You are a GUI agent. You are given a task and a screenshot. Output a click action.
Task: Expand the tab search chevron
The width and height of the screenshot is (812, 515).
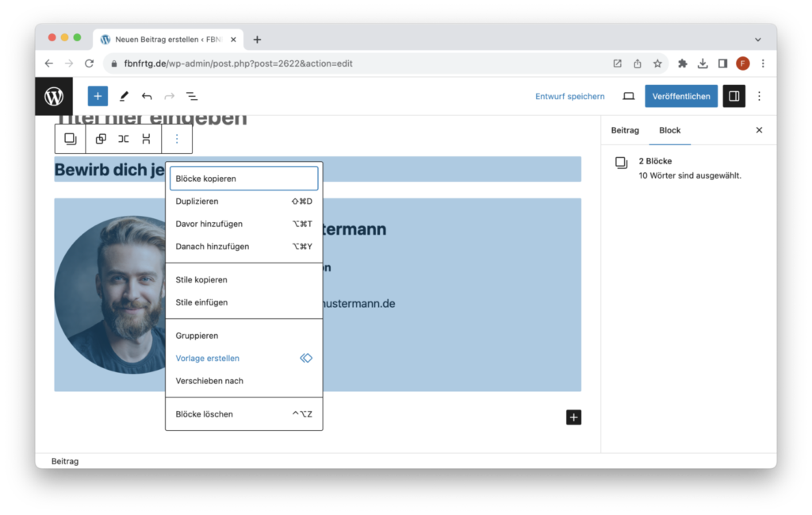[757, 40]
